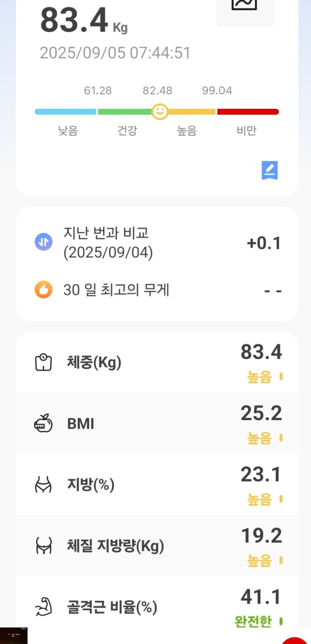Tap the green 건강 segment of the bar
This screenshot has width=311, height=644.
click(x=124, y=112)
